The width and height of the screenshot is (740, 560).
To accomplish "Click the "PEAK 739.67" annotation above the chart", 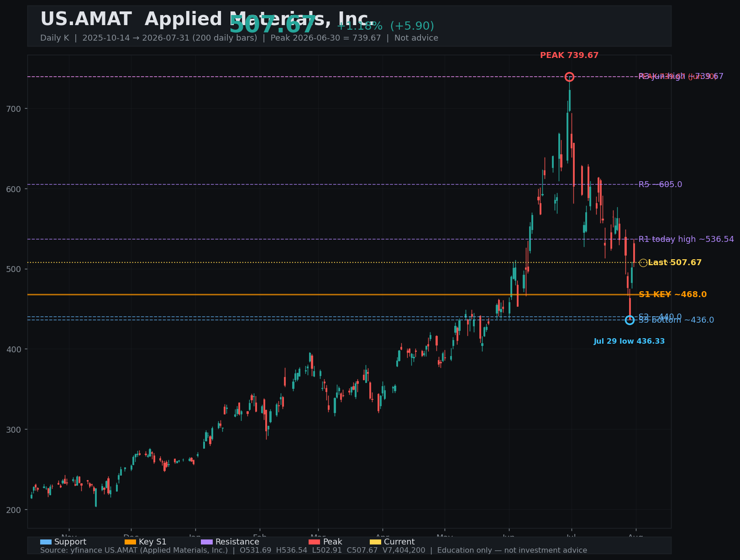I will (569, 55).
